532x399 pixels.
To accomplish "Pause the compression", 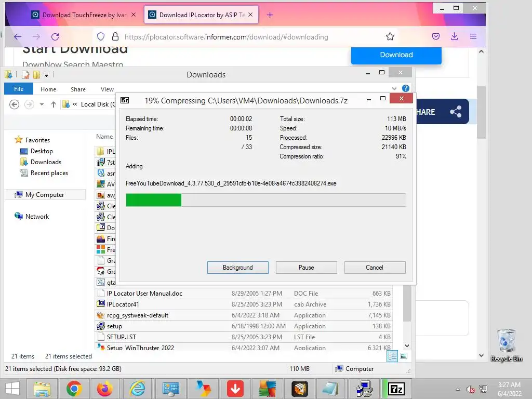I will pyautogui.click(x=306, y=268).
